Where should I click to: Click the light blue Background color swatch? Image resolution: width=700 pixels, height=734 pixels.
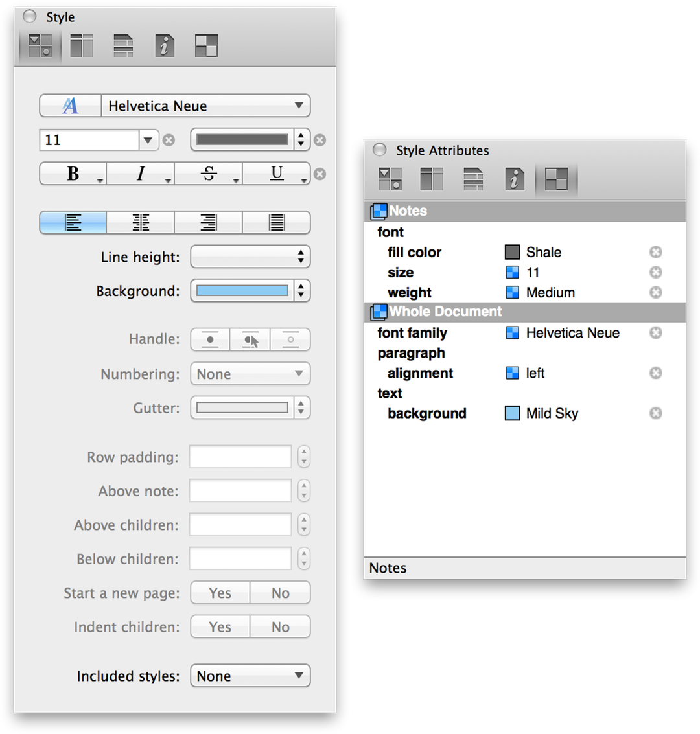pos(242,291)
